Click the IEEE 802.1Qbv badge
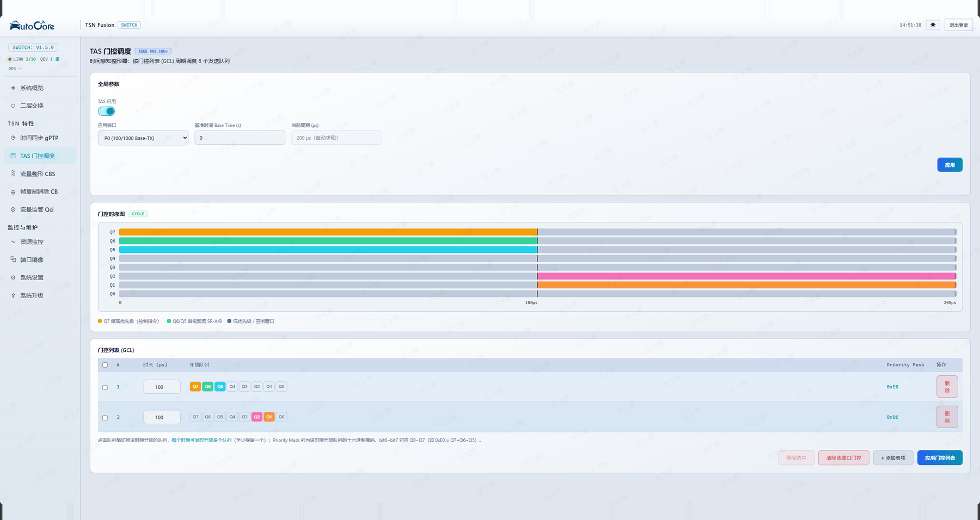The width and height of the screenshot is (980, 520). [153, 51]
